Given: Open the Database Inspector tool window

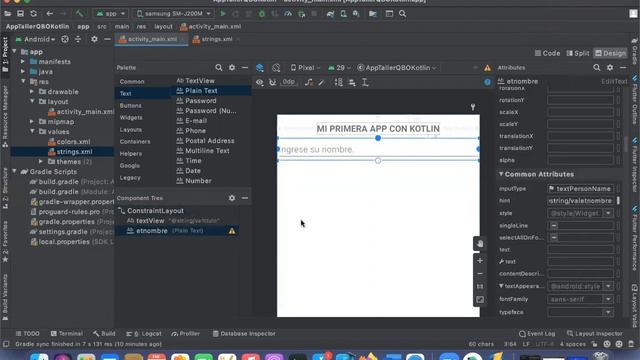Looking at the screenshot, I should (x=244, y=333).
